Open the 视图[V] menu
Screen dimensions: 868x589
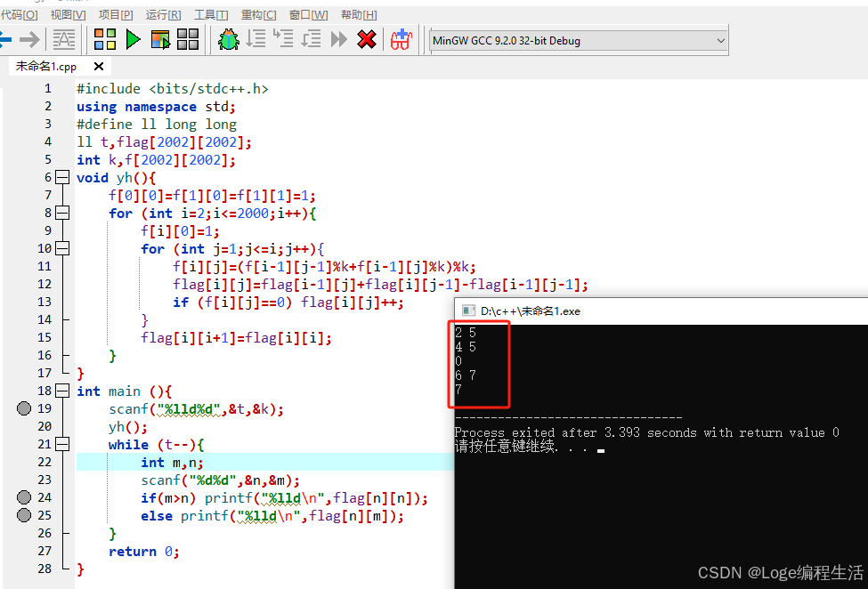coord(68,15)
